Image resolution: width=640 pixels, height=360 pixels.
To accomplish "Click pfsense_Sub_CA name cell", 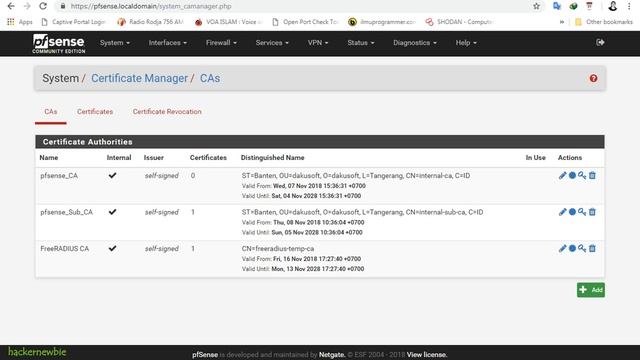I will coord(67,212).
